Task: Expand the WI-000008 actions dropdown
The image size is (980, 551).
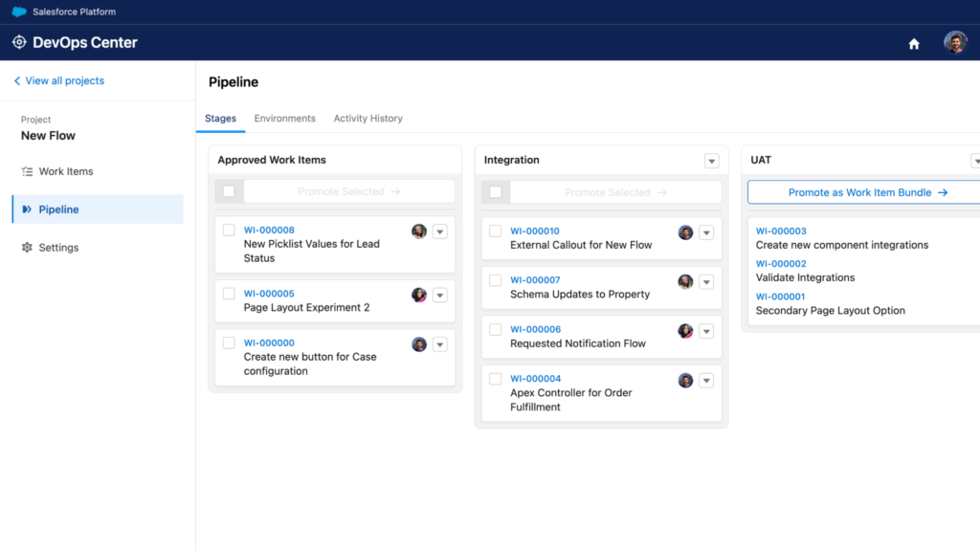Action: tap(440, 231)
